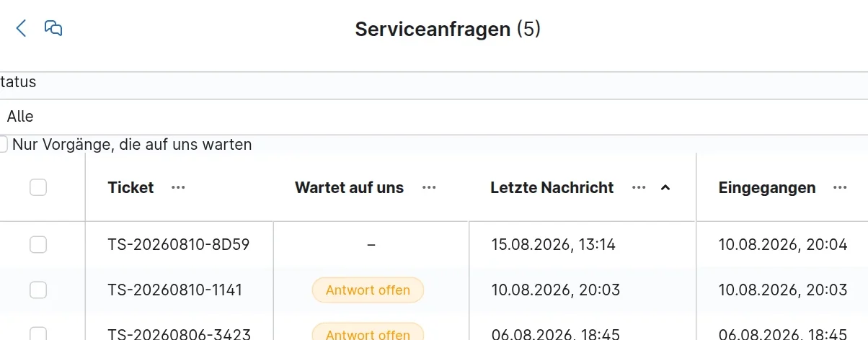Open the Wartet auf uns column options

tap(429, 188)
